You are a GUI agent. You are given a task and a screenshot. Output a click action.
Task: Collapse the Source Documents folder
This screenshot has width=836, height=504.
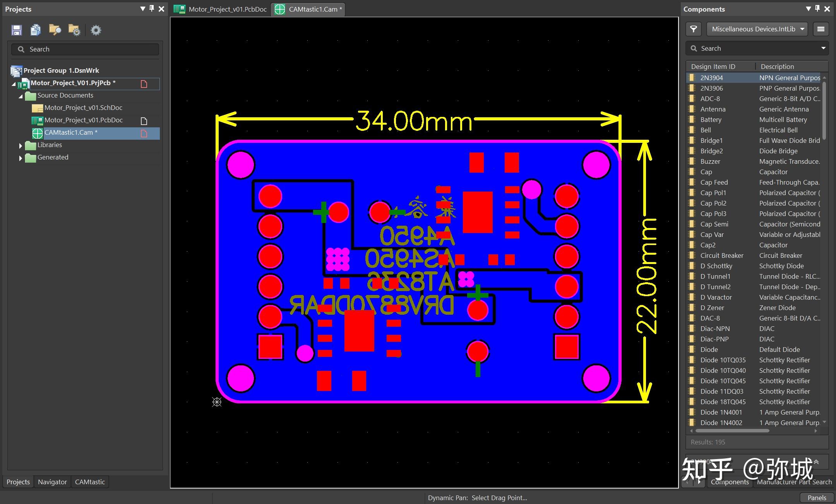point(21,96)
